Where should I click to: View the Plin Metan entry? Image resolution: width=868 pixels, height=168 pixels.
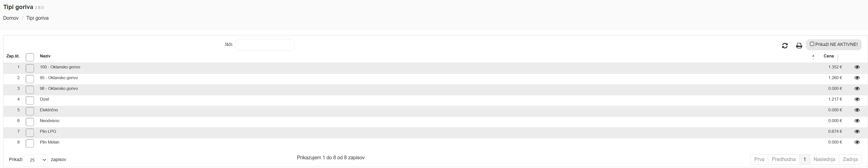857,142
